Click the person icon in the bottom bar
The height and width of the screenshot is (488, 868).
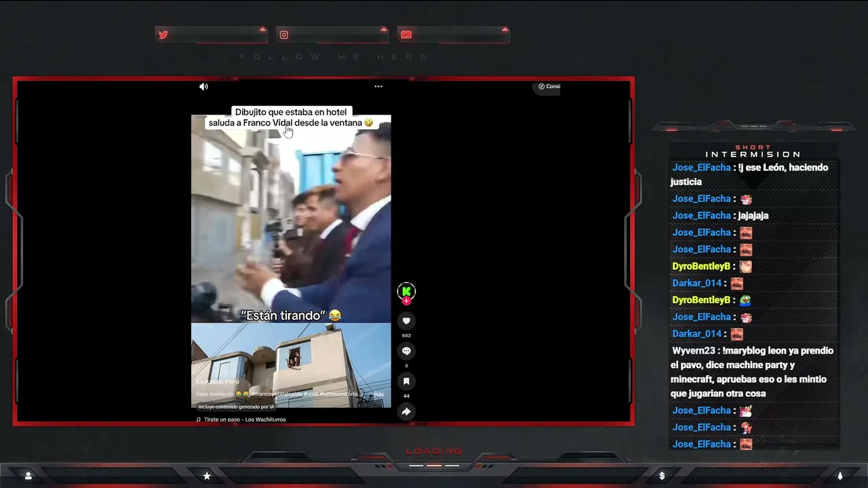click(28, 476)
